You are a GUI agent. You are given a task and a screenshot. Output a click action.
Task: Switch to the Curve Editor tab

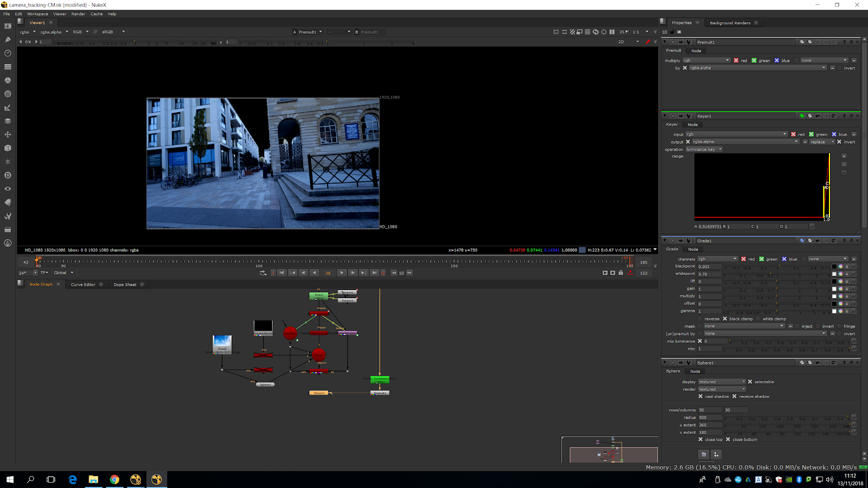click(x=83, y=285)
